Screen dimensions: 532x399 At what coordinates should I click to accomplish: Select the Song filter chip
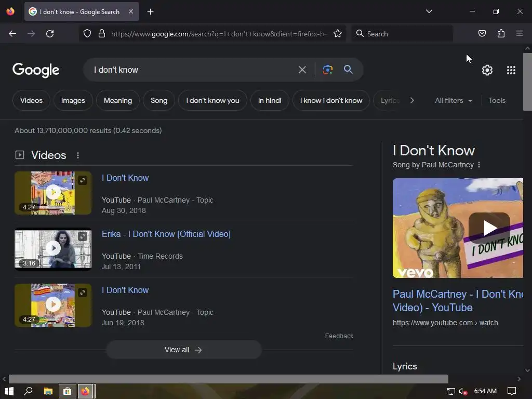tap(159, 100)
